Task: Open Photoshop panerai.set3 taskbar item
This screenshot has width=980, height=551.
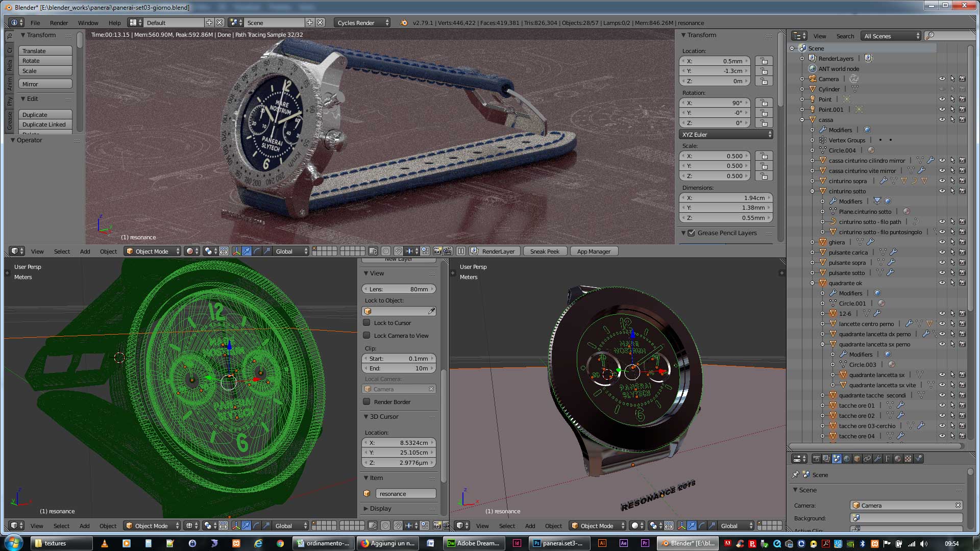Action: (560, 543)
